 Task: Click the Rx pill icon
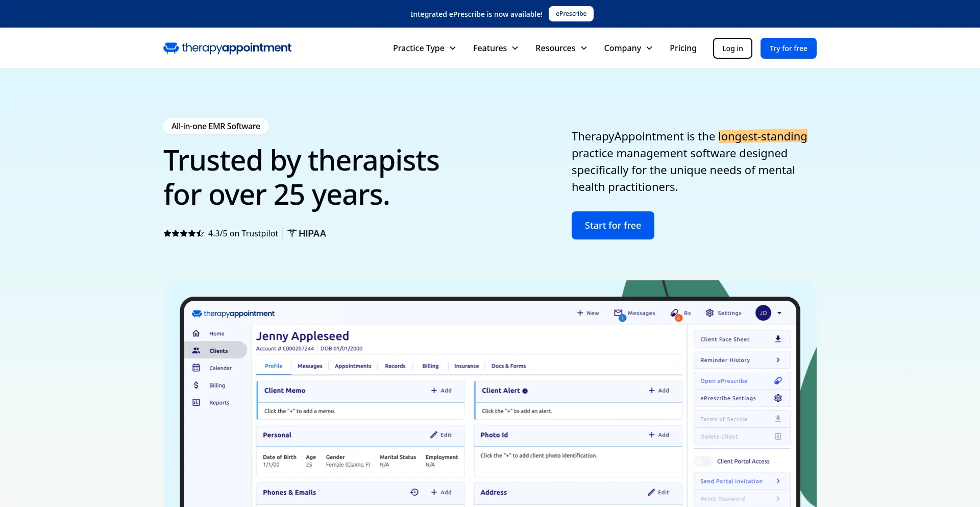(x=675, y=313)
